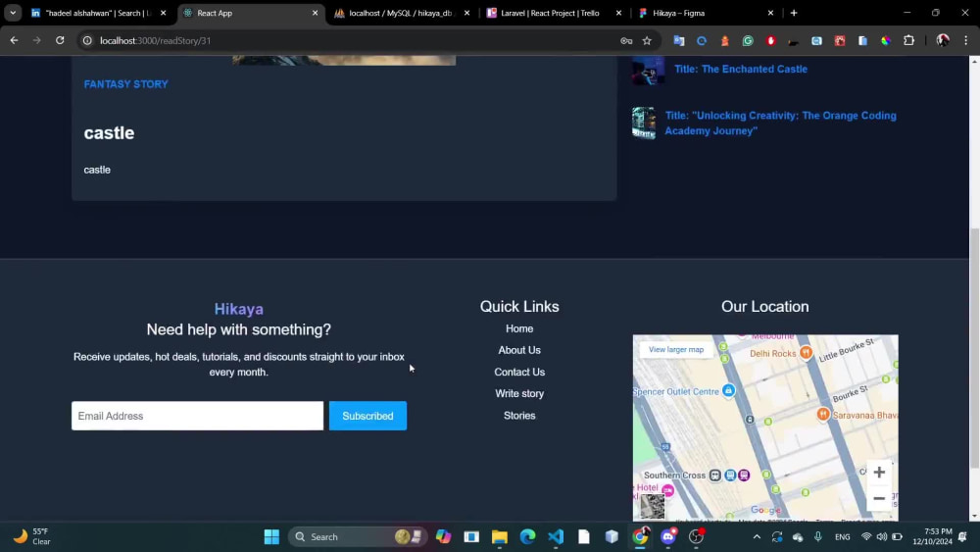Open the Windows Start menu
980x552 pixels.
point(271,537)
